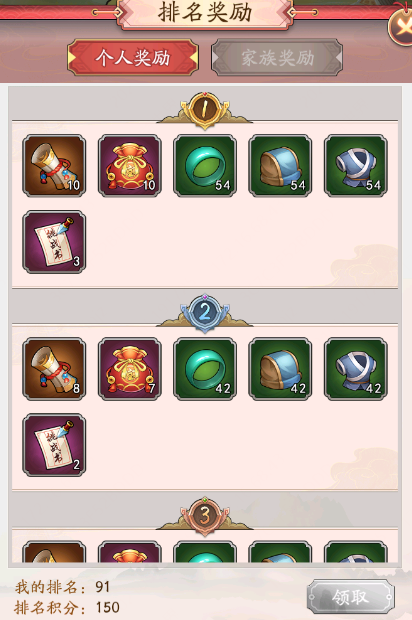Select rank 1 red lucky bag reward
This screenshot has width=412, height=620.
[130, 166]
